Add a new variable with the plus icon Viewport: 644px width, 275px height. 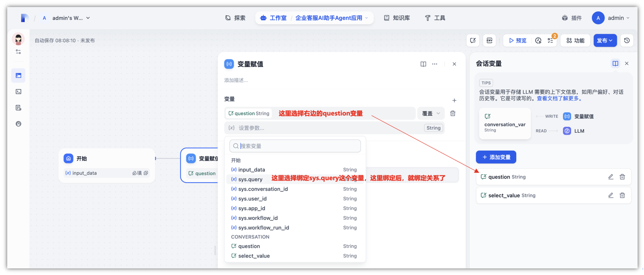pyautogui.click(x=454, y=100)
